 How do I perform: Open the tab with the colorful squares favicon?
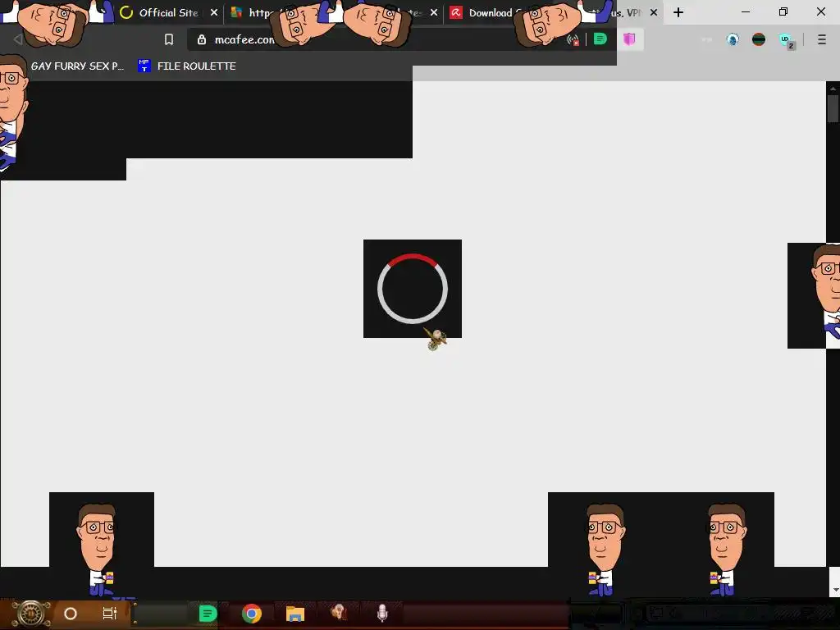[236, 12]
